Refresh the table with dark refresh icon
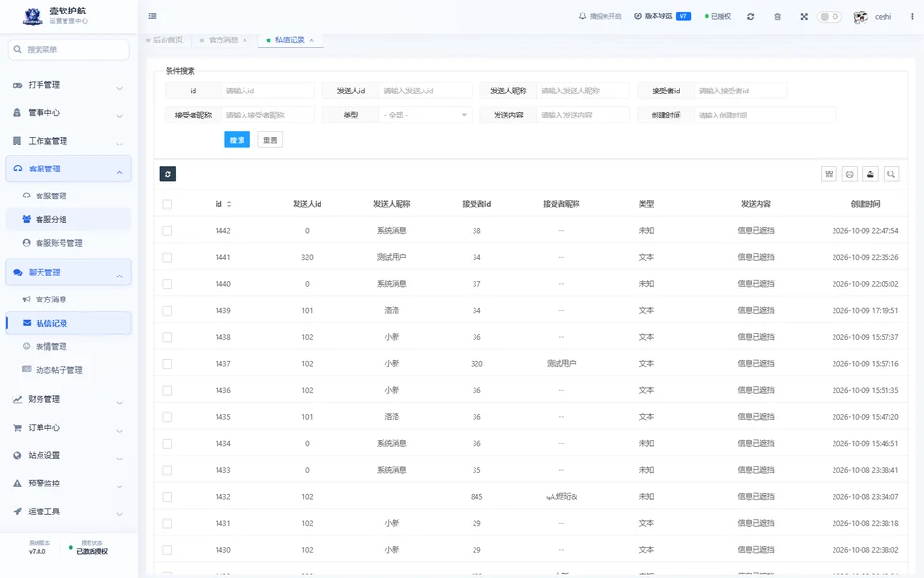 coord(167,174)
